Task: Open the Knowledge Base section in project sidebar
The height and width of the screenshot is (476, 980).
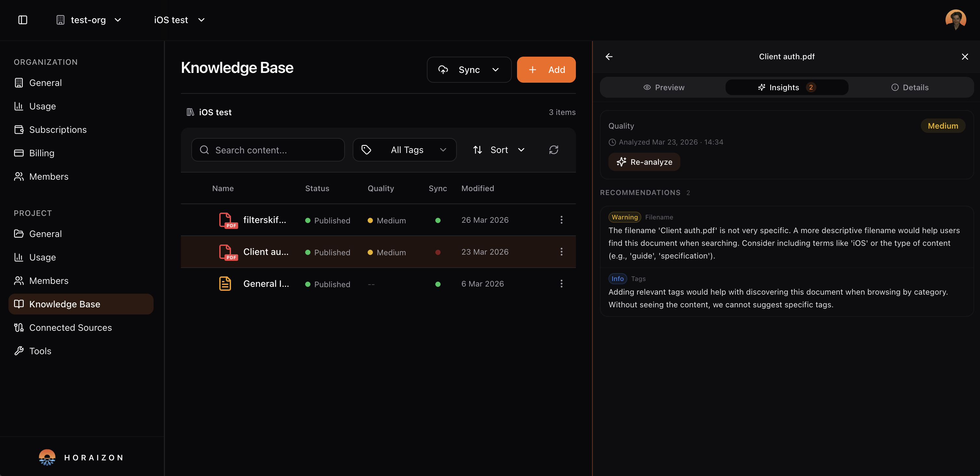Action: click(x=65, y=304)
